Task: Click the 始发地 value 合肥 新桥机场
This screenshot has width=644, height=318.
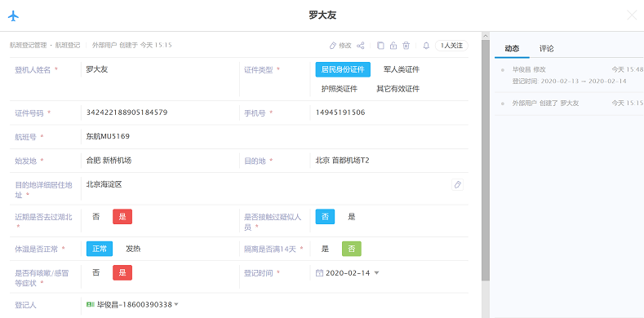Action: 109,161
